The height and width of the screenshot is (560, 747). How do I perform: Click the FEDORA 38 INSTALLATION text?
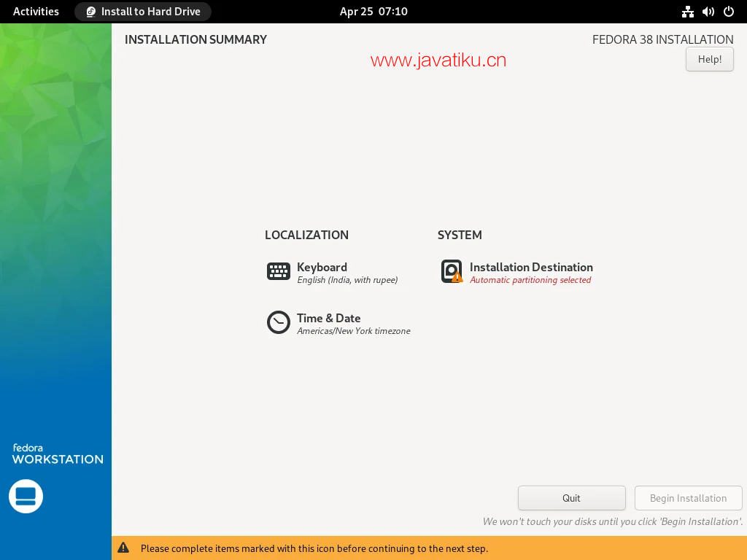(662, 39)
